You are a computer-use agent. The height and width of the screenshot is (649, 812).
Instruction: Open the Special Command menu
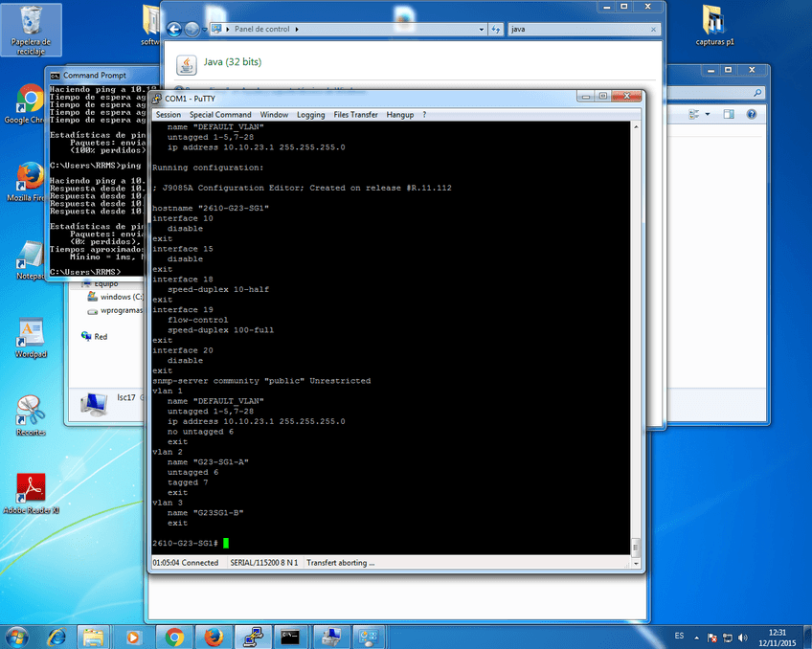pyautogui.click(x=220, y=115)
